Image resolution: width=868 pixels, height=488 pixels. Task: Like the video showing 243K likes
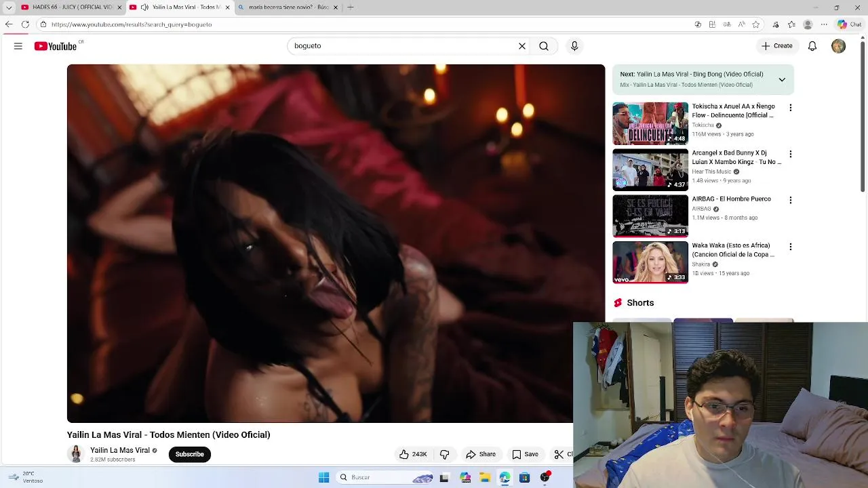click(x=413, y=454)
